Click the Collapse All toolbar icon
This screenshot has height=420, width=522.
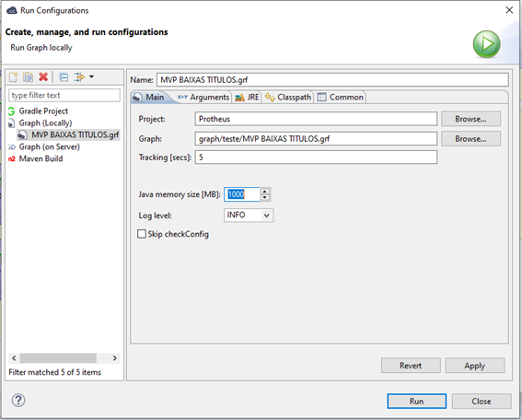pyautogui.click(x=64, y=77)
